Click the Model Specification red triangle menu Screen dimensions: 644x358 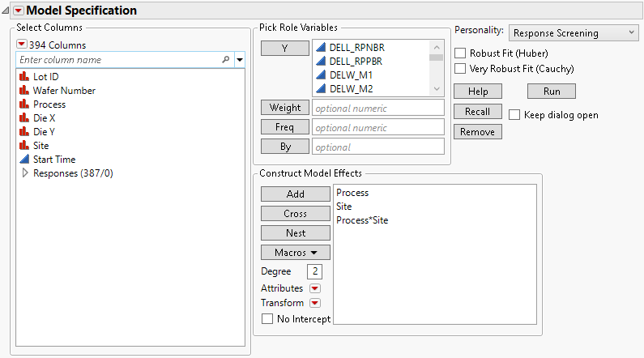coord(19,11)
